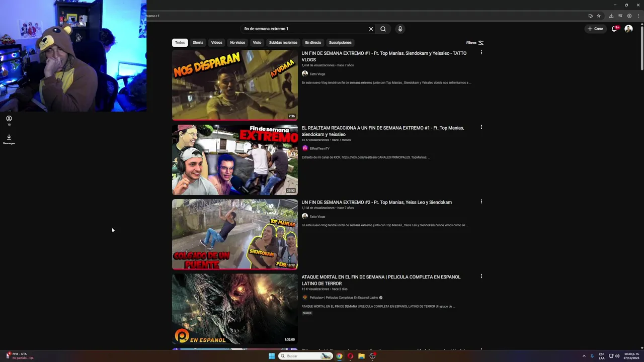Click the Fin de semana EXTREMO reaction thumbnail
The height and width of the screenshot is (362, 644).
pos(235,159)
